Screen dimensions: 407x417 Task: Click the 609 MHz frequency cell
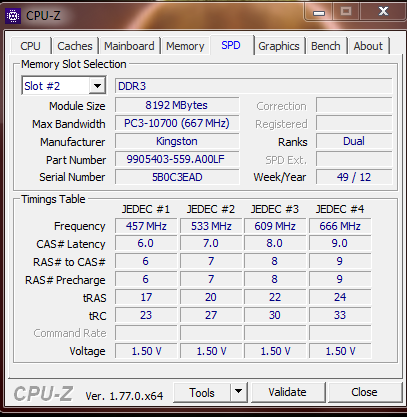pyautogui.click(x=275, y=226)
